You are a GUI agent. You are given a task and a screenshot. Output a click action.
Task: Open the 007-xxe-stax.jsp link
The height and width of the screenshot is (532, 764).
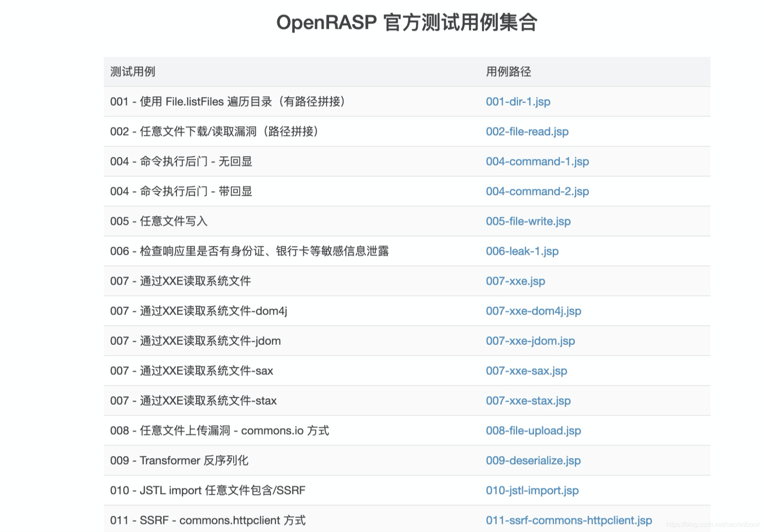528,401
